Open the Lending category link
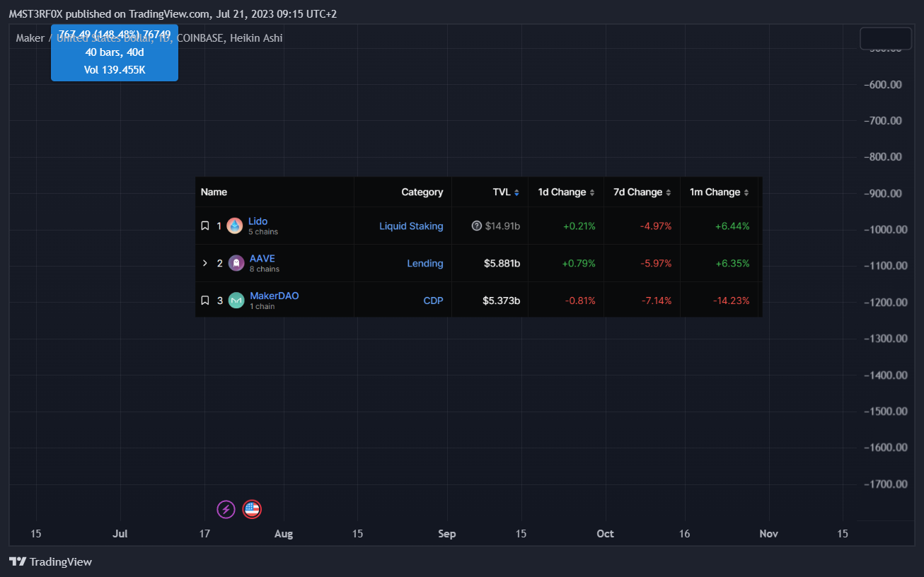The width and height of the screenshot is (924, 577). 425,263
